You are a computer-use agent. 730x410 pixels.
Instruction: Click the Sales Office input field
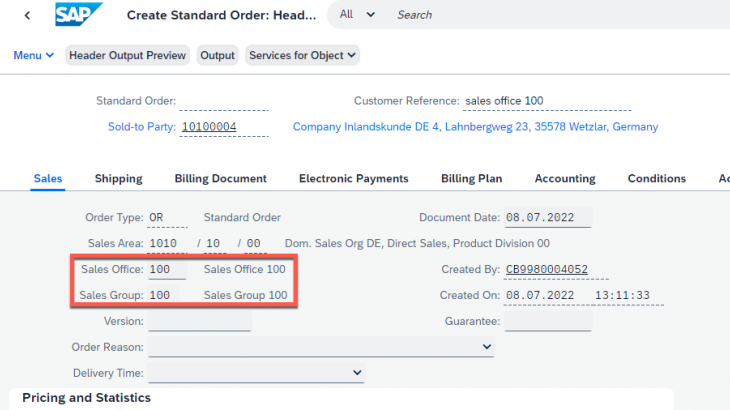coord(166,270)
